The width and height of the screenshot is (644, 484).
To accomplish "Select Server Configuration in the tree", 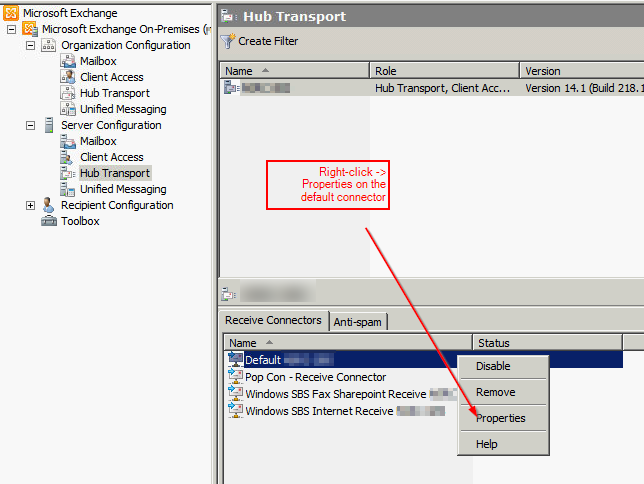I will pos(111,125).
